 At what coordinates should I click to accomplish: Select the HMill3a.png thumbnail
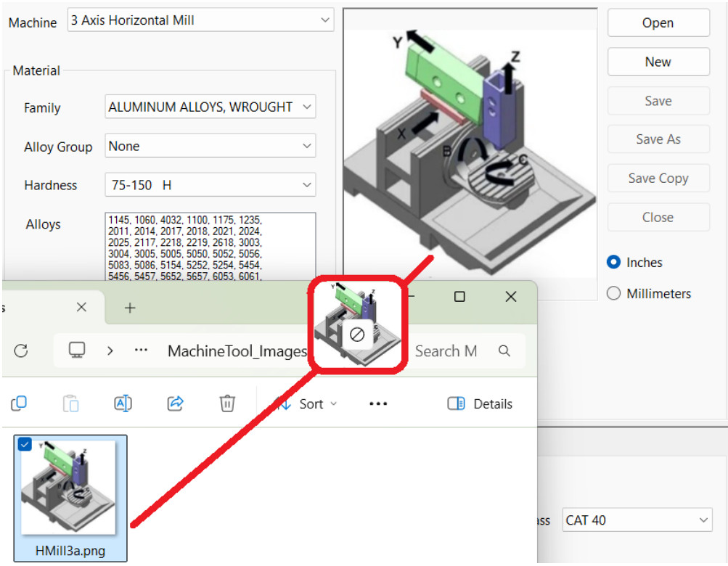point(68,488)
